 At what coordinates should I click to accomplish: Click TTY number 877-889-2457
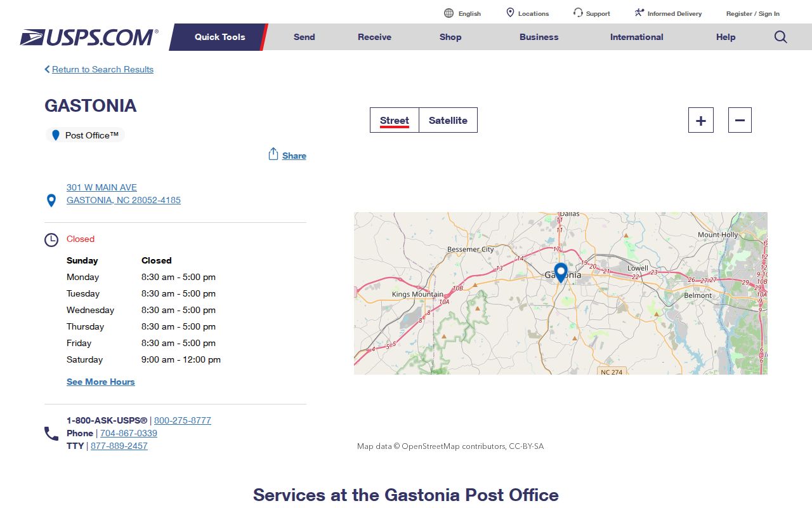click(119, 446)
